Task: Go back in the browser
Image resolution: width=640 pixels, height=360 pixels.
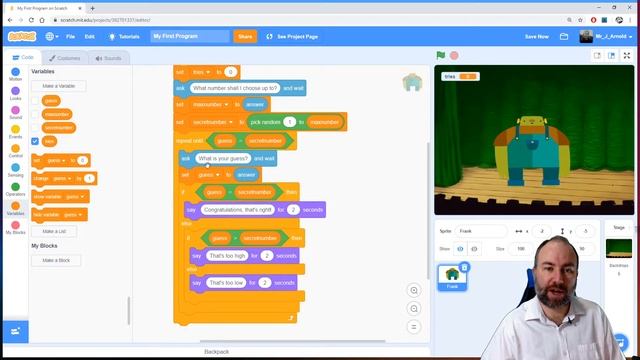Action: [x=10, y=20]
